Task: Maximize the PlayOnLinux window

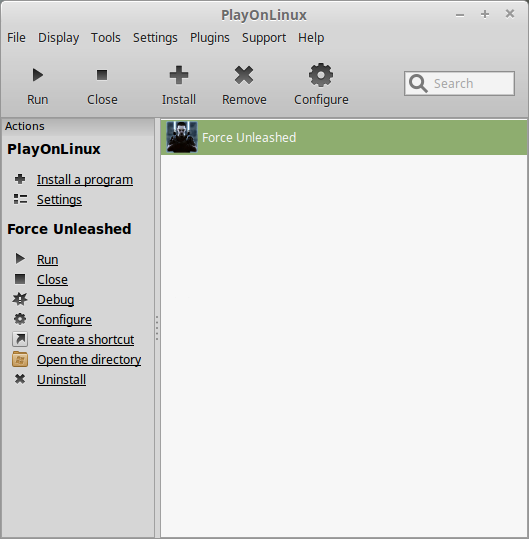Action: (485, 14)
